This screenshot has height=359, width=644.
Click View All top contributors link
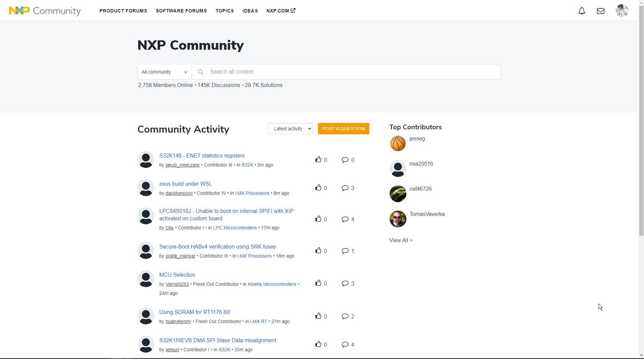(x=401, y=240)
